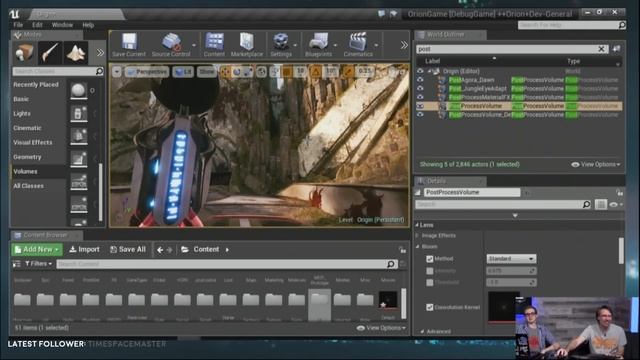The height and width of the screenshot is (360, 640).
Task: Select the Landscape mode mountain icon
Action: (x=76, y=53)
